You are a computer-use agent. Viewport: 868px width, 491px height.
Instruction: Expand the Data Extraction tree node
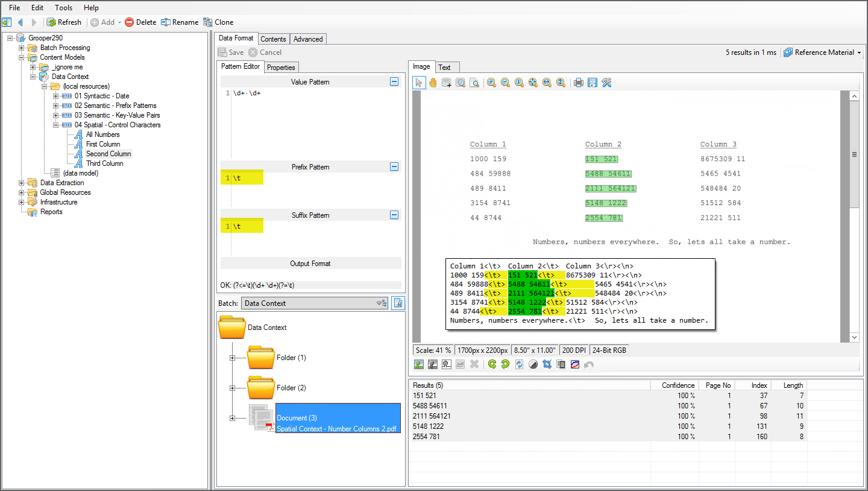click(x=22, y=183)
